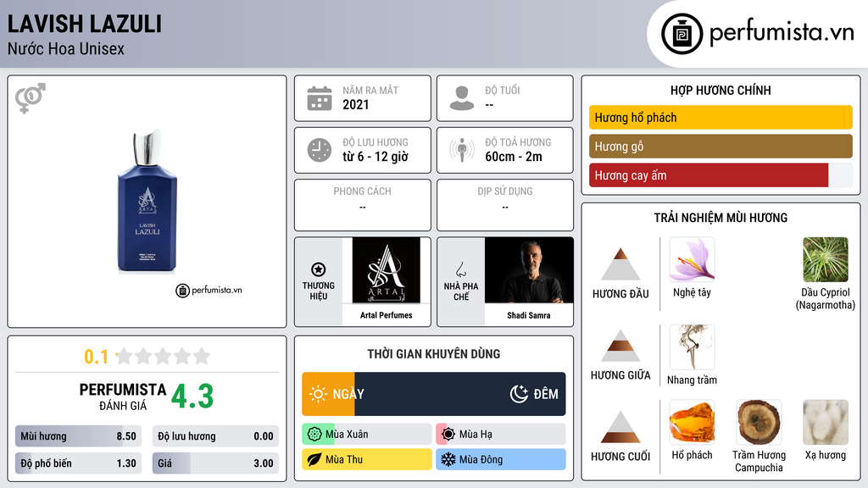Click the sillage icon beside Độ toả hương
The height and width of the screenshot is (488, 868).
pyautogui.click(x=462, y=150)
